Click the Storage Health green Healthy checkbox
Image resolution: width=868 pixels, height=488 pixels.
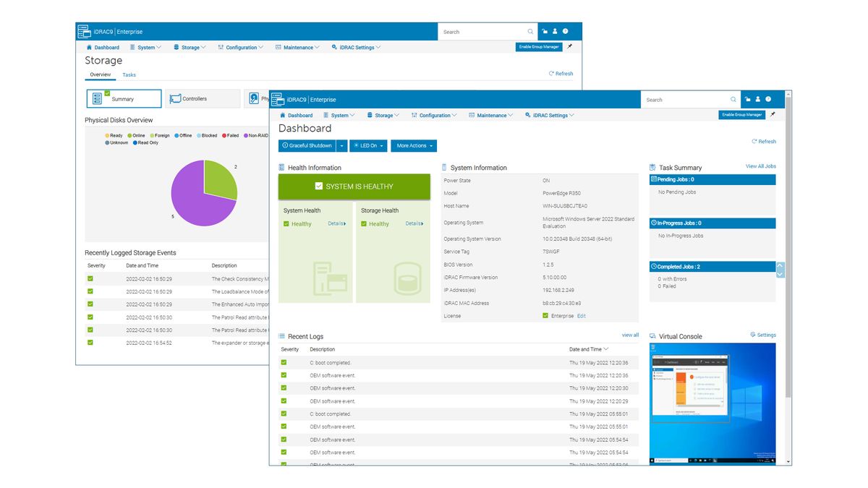365,224
